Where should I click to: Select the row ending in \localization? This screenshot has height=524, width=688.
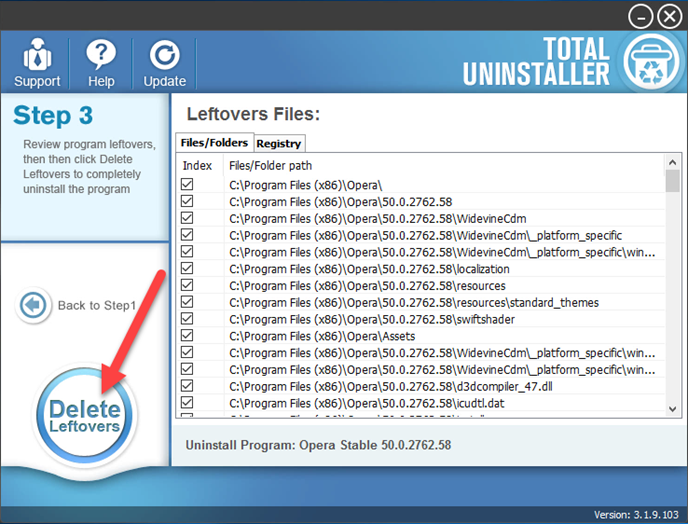click(369, 269)
